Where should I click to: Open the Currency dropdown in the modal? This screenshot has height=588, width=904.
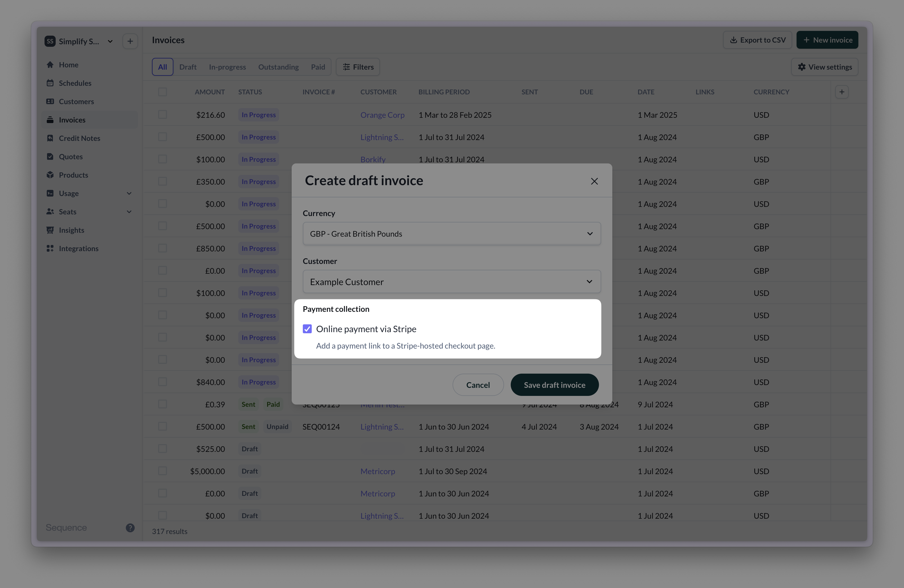click(x=451, y=233)
